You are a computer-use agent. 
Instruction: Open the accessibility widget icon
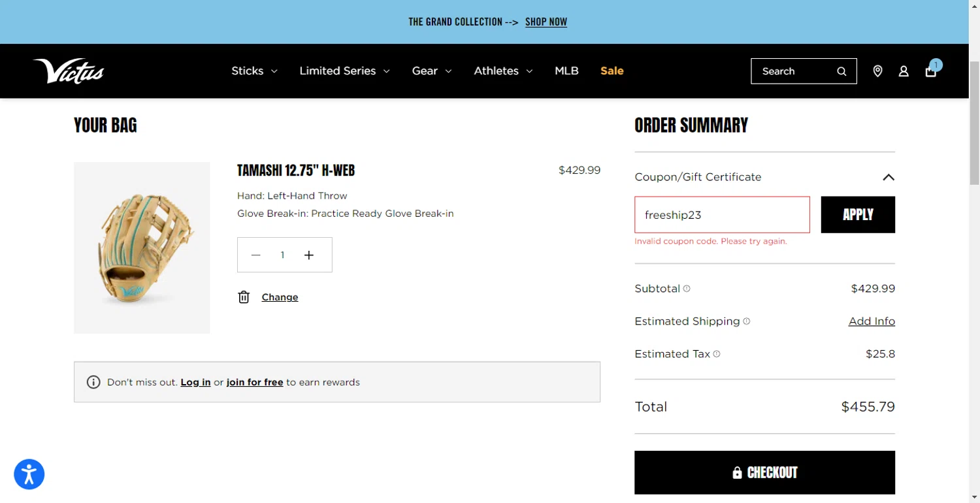(x=29, y=474)
